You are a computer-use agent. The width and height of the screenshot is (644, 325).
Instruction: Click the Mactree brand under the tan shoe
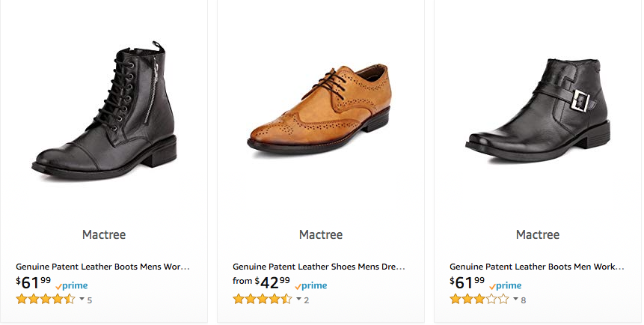321,234
